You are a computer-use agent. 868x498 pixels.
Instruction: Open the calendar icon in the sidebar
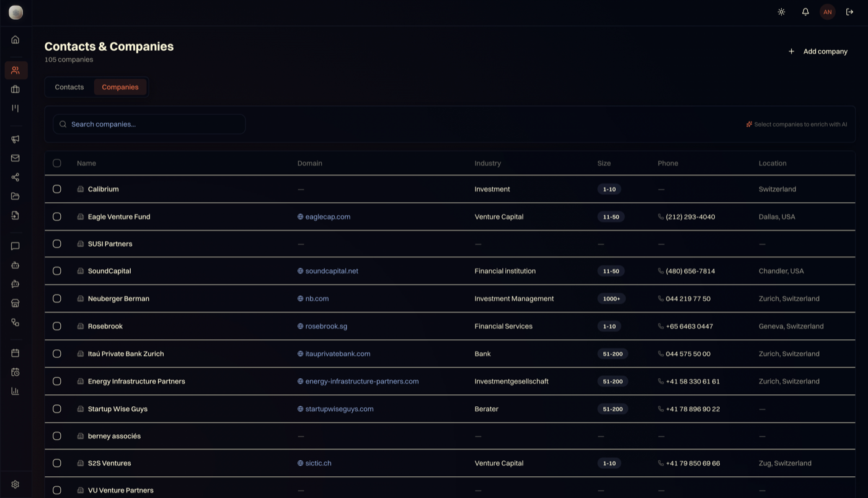pos(15,353)
